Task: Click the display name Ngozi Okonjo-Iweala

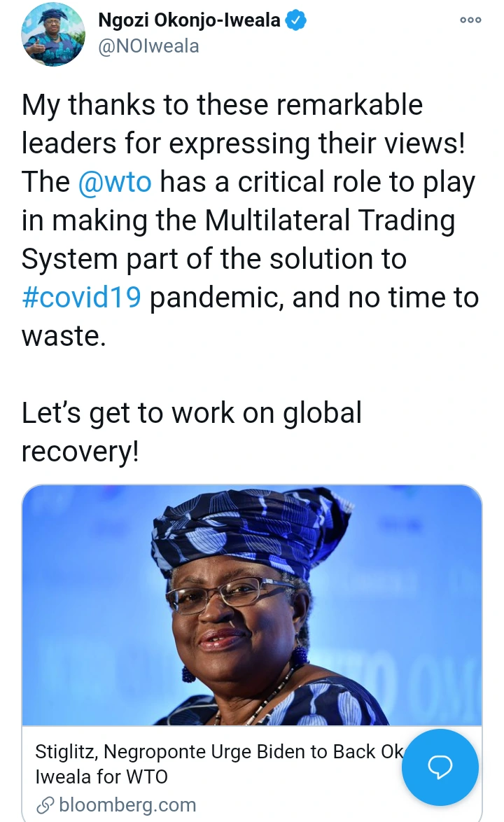Action: click(190, 20)
